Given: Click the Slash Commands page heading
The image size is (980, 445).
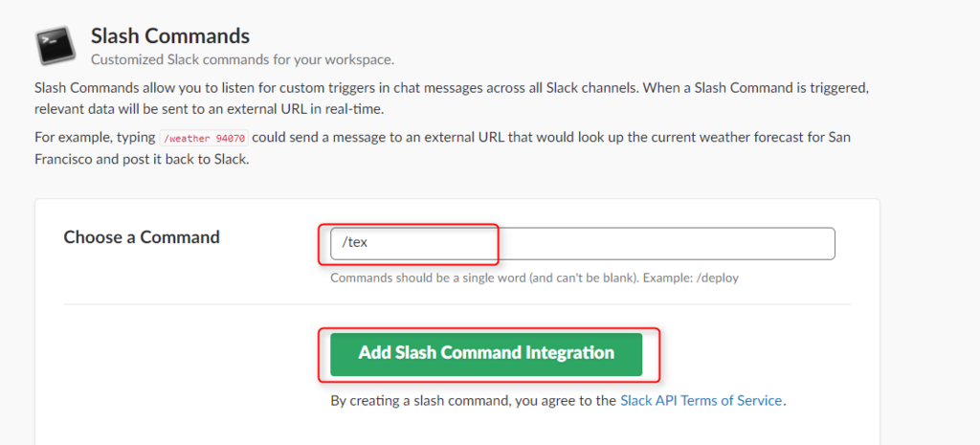Looking at the screenshot, I should (x=170, y=36).
